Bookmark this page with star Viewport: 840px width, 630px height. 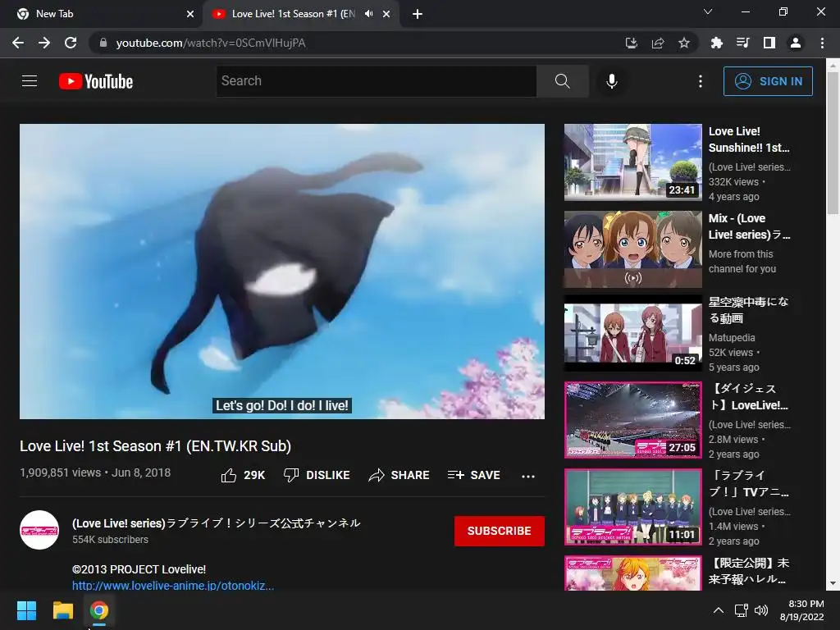tap(684, 43)
